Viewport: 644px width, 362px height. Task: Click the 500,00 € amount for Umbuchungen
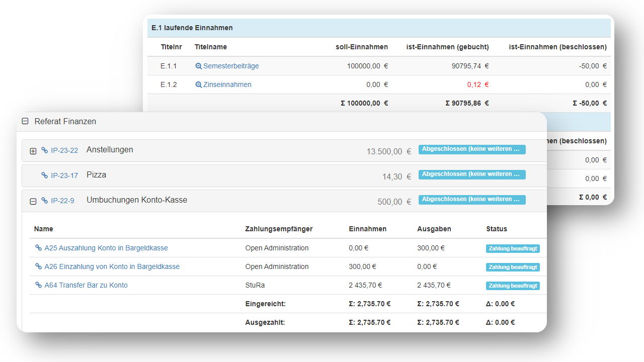pyautogui.click(x=394, y=202)
